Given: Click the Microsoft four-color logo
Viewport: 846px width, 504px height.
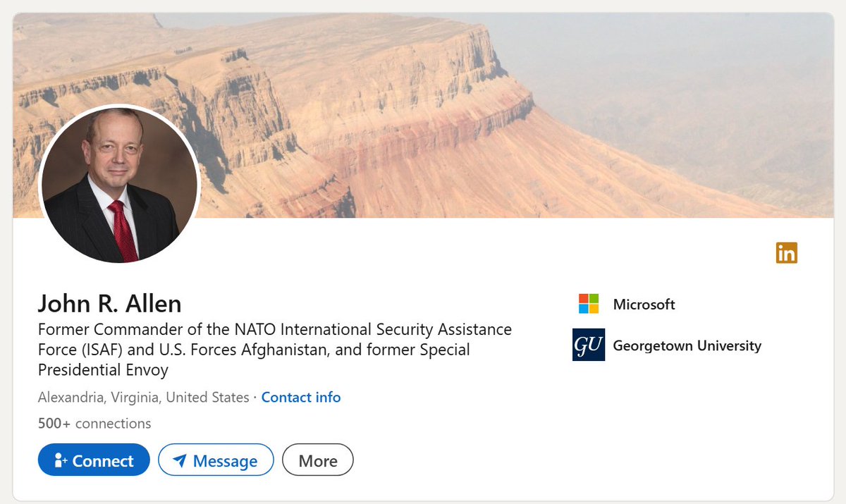Looking at the screenshot, I should [x=589, y=304].
